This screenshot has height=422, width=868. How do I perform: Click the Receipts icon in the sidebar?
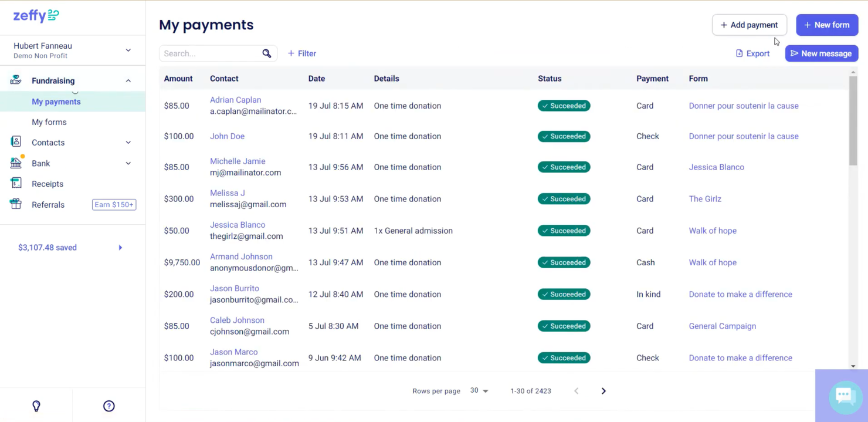click(x=16, y=184)
